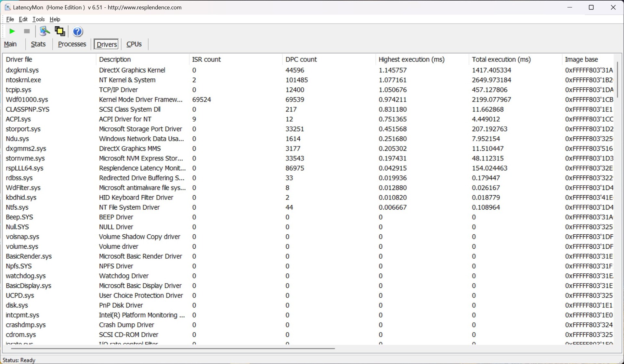
Task: Go to the Main tab
Action: pyautogui.click(x=10, y=44)
